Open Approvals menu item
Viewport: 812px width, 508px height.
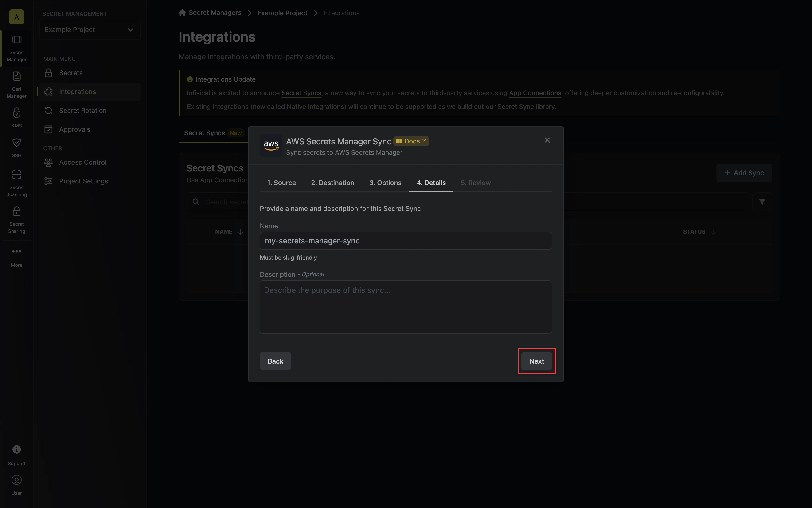click(90, 129)
